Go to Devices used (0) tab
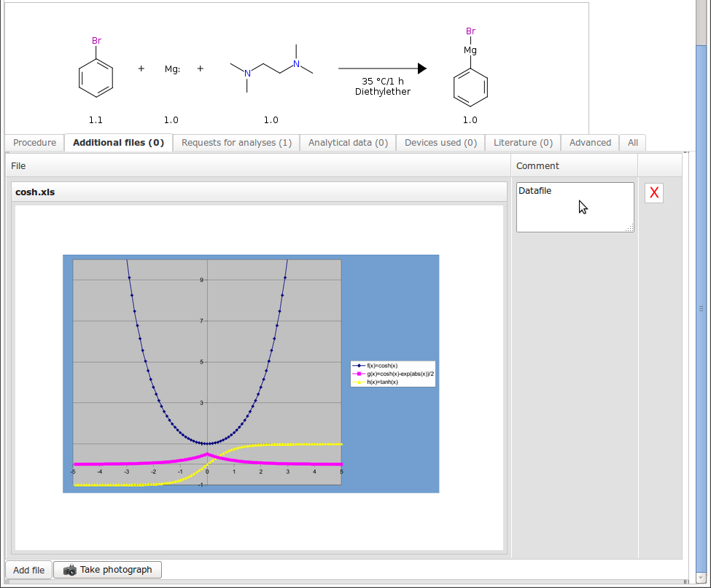The width and height of the screenshot is (711, 588). click(x=440, y=143)
